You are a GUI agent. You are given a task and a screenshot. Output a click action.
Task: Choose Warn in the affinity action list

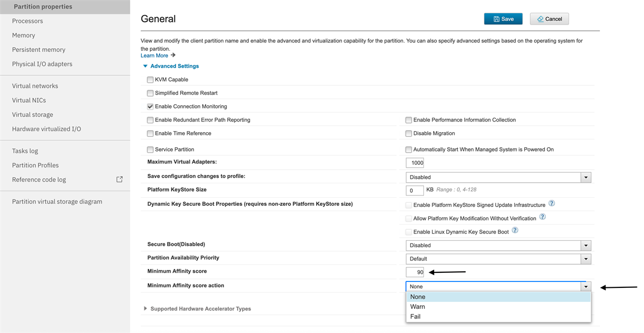pos(499,307)
